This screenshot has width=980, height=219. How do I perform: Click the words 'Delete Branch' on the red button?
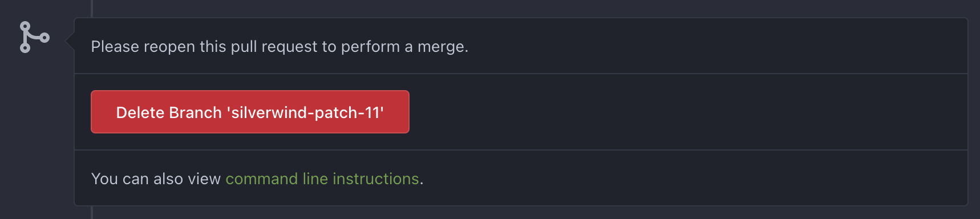169,112
